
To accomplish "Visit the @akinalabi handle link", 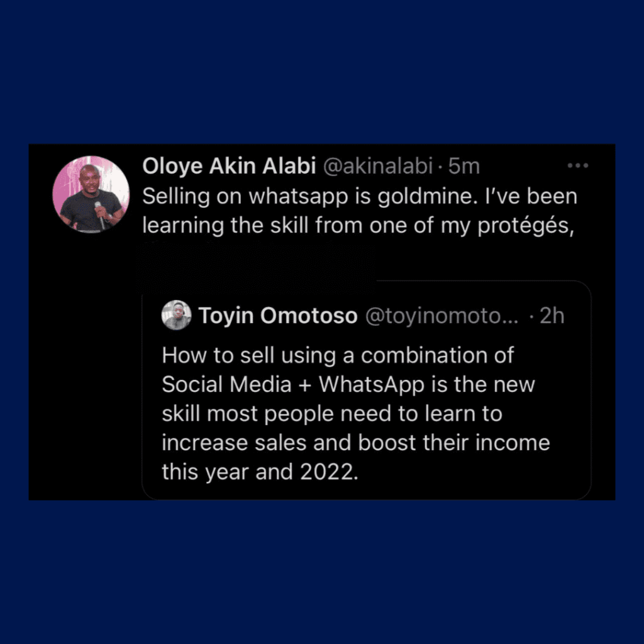I will coord(377,166).
